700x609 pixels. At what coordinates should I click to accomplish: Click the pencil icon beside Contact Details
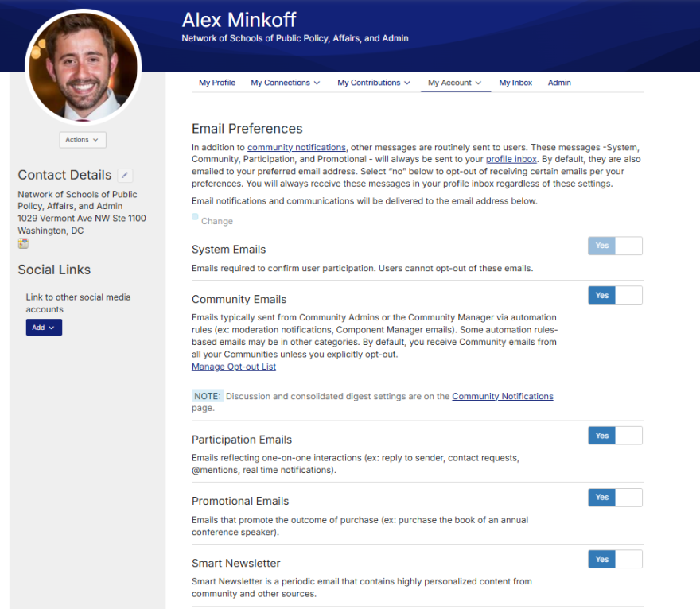125,176
